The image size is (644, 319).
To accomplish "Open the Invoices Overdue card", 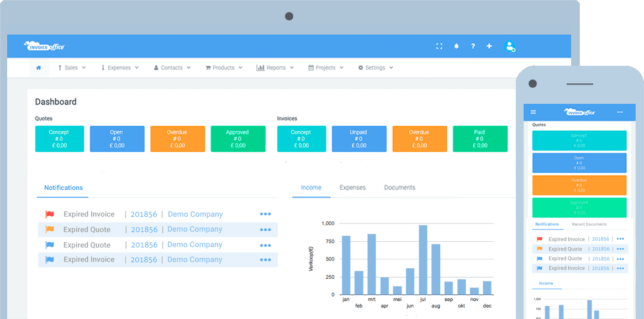I will [x=420, y=139].
